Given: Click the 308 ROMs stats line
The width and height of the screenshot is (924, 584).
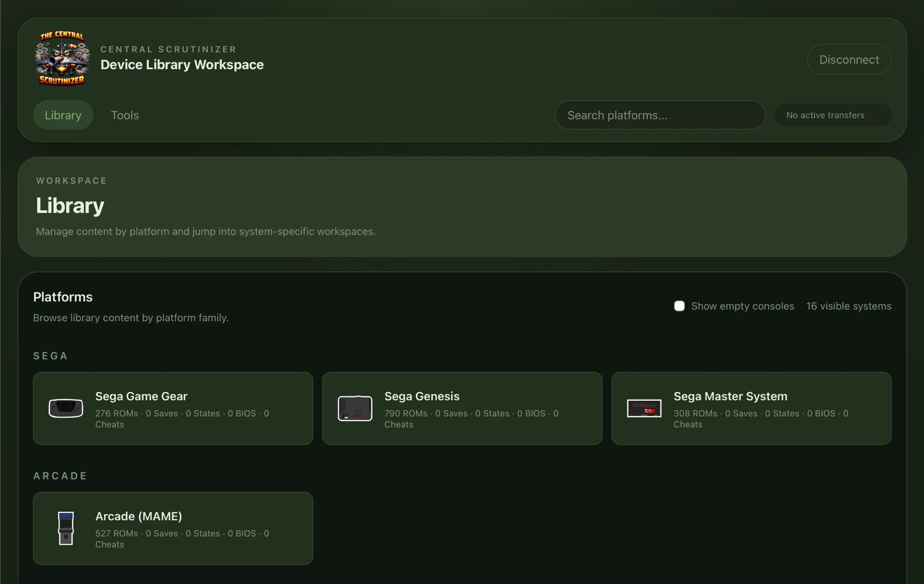Looking at the screenshot, I should click(x=761, y=419).
